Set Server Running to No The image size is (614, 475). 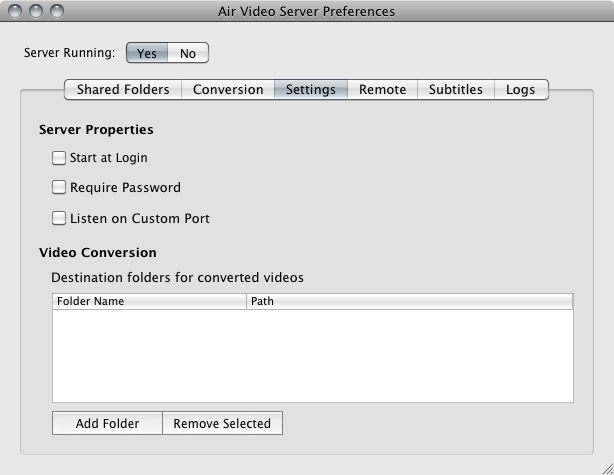[x=188, y=53]
